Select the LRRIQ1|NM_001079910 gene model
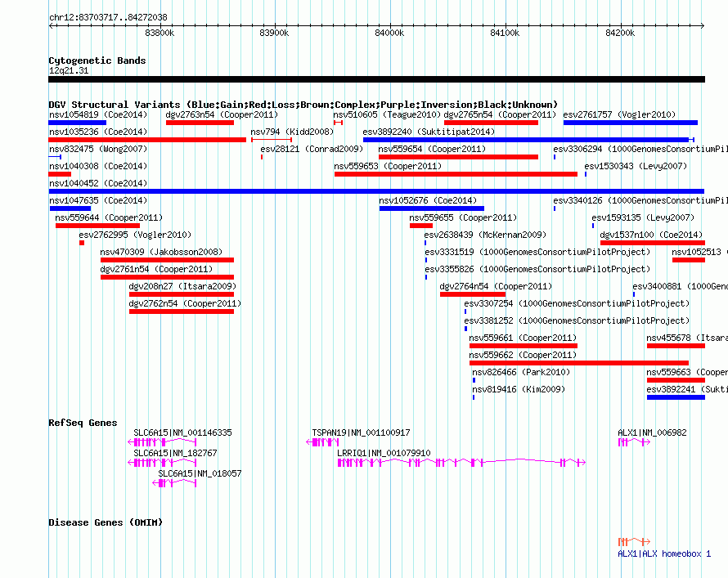Screen dimensions: 728x578 pyautogui.click(x=461, y=463)
